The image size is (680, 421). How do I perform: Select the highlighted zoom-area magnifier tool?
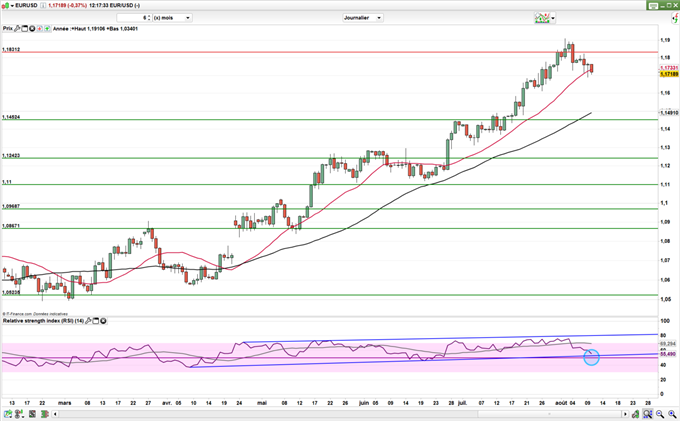(x=647, y=414)
